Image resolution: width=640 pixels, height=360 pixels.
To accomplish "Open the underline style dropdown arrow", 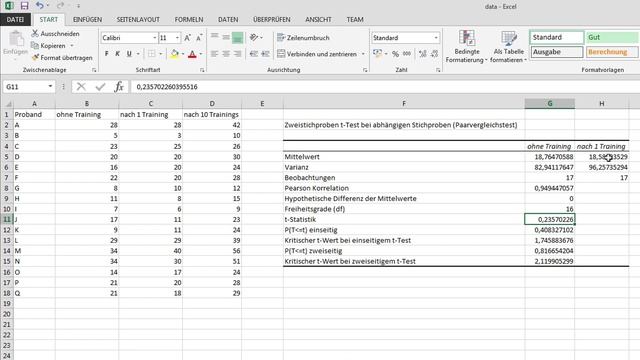I will pos(138,54).
